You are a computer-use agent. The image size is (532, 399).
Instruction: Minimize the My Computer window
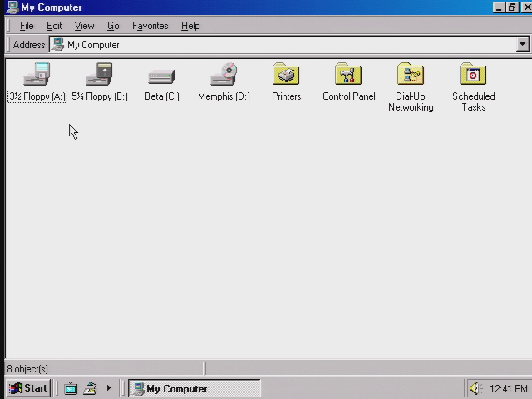499,7
